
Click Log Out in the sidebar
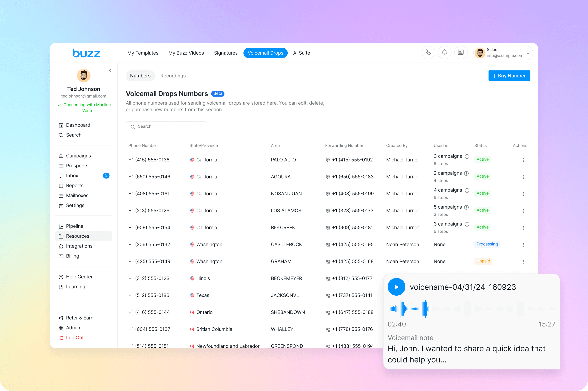point(75,338)
